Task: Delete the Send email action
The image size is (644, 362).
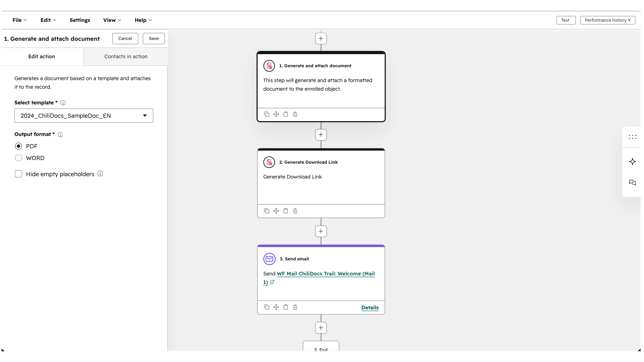Action: (295, 307)
